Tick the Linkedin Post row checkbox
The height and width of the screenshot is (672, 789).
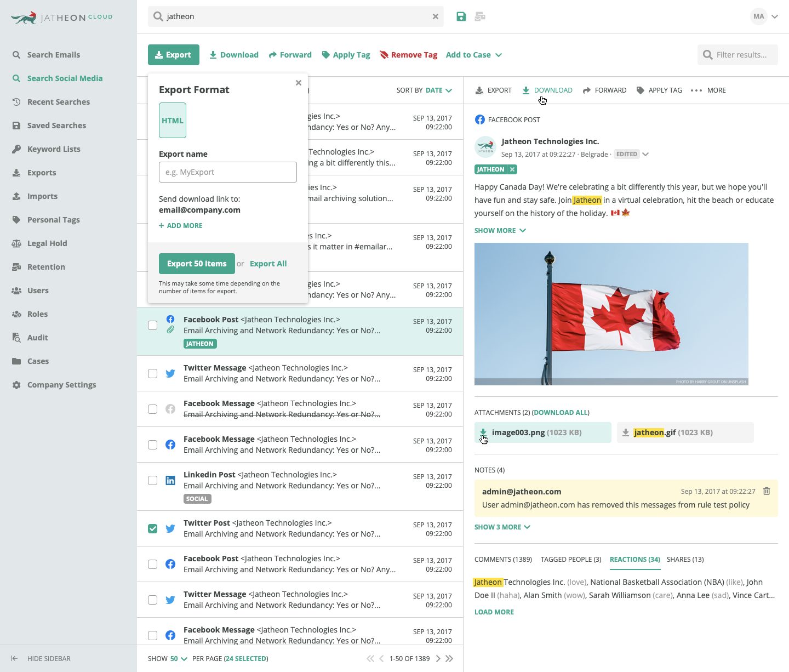tap(153, 481)
